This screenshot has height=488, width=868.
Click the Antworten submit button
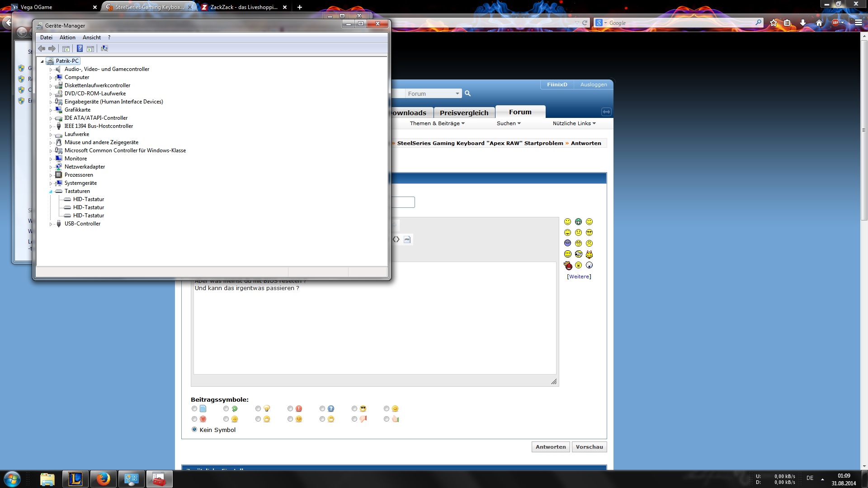click(x=550, y=447)
